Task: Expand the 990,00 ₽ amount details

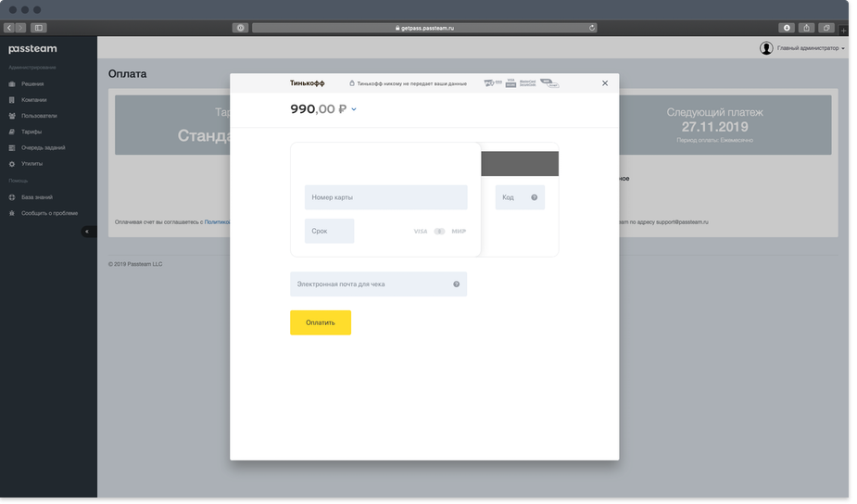Action: coord(354,109)
